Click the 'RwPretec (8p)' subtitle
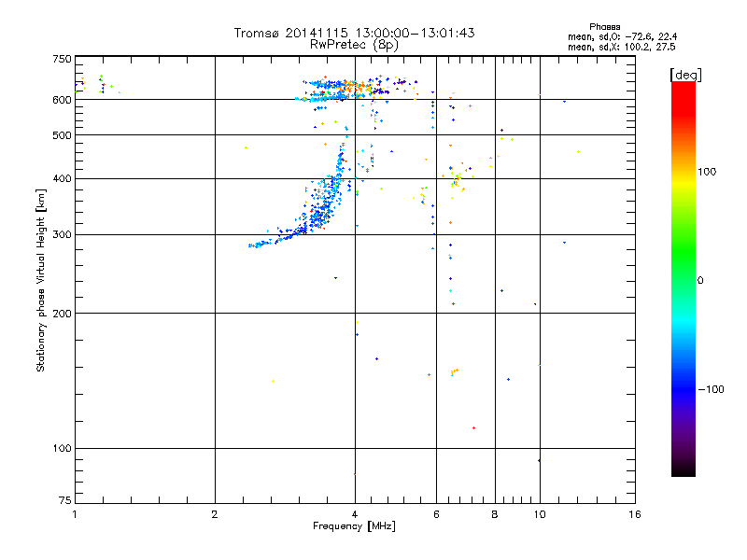 (x=354, y=45)
